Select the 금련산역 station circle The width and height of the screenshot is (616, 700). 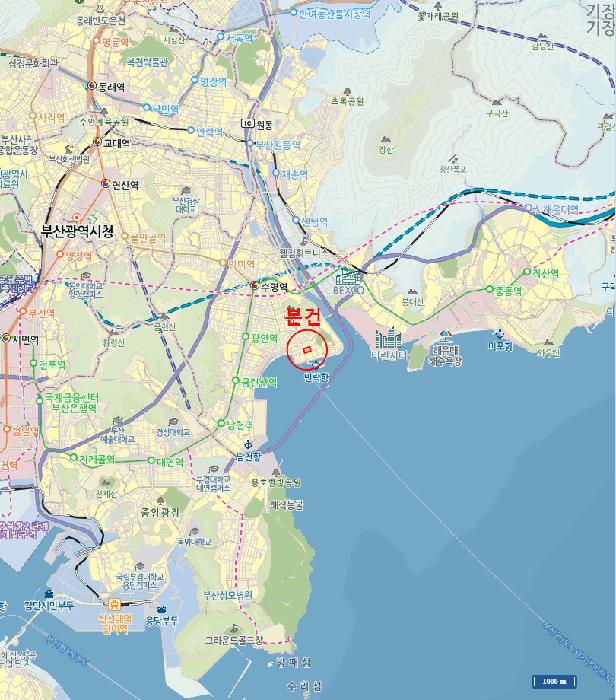click(x=235, y=380)
